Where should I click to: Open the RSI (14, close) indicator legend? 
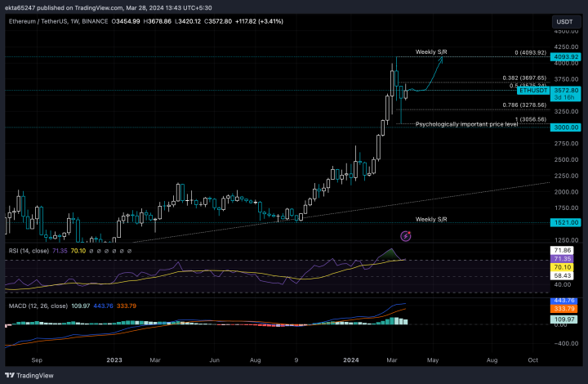point(29,251)
